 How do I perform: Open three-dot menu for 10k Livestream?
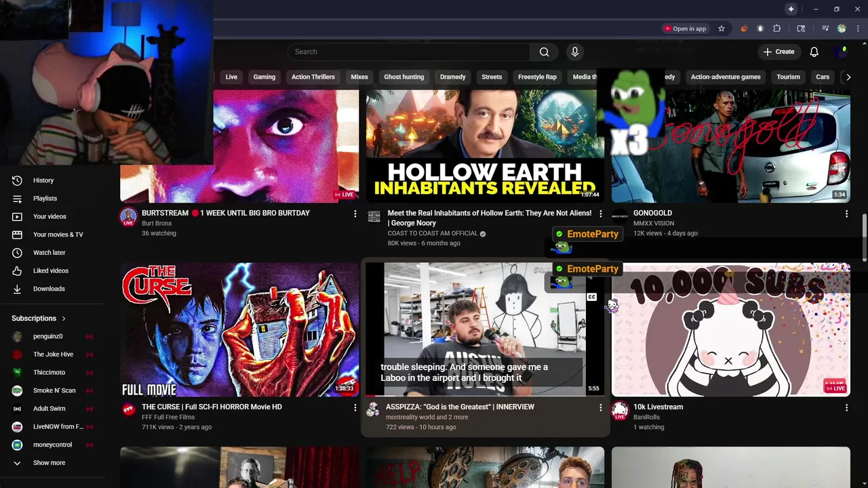[x=846, y=408]
